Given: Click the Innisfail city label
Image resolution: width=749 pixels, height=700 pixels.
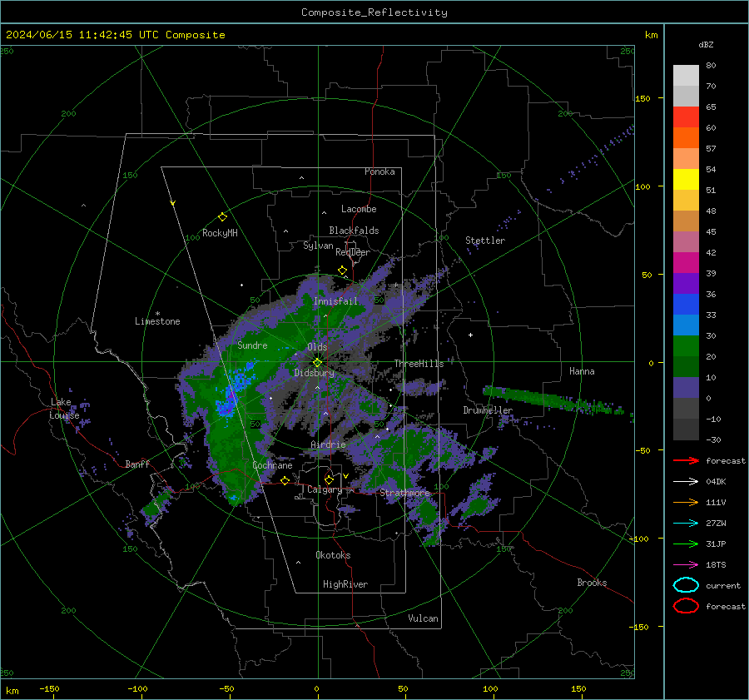Looking at the screenshot, I should click(335, 301).
